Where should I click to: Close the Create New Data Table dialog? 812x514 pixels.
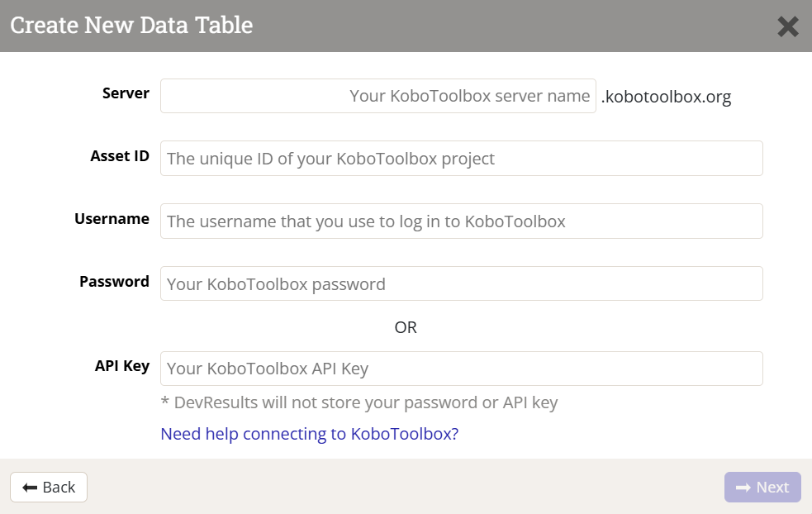[x=788, y=26]
